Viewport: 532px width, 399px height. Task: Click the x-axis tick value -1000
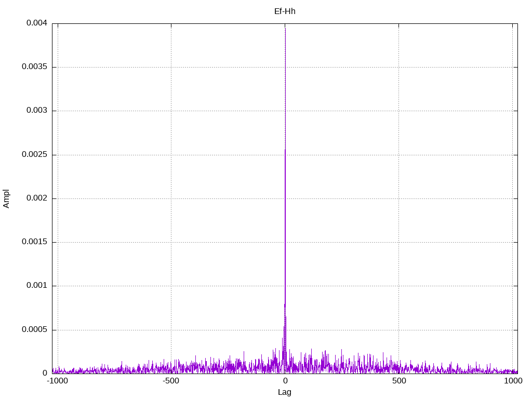click(x=57, y=381)
